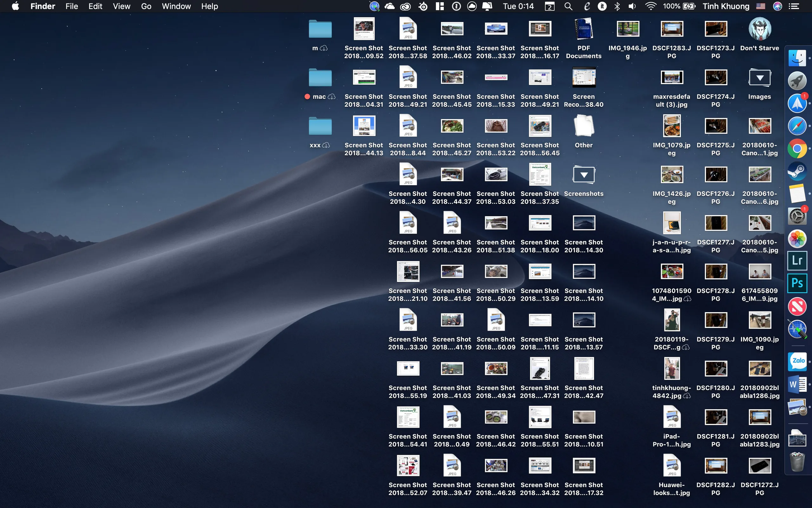Open Google Chrome in the dock

tap(797, 149)
